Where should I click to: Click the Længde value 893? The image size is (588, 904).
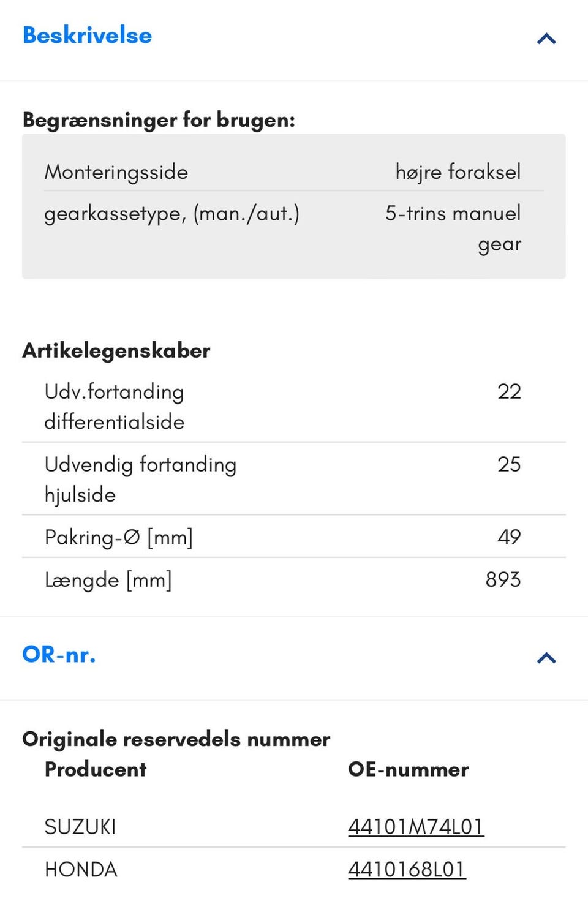502,579
